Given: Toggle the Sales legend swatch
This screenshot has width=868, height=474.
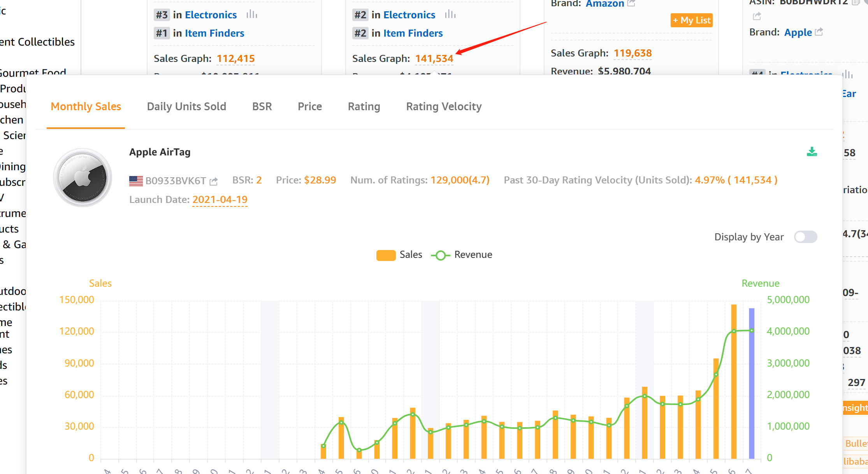Looking at the screenshot, I should tap(386, 255).
